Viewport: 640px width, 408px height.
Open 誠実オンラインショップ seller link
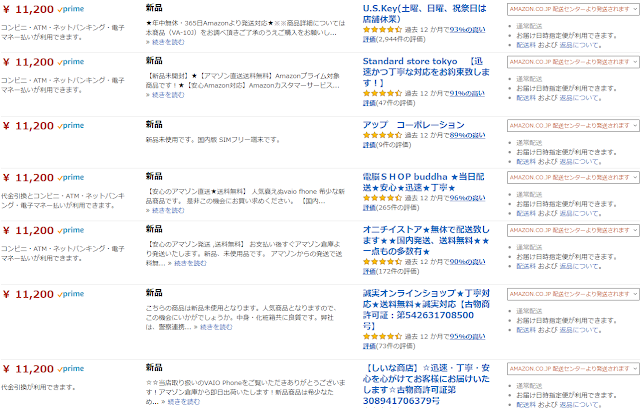click(426, 310)
